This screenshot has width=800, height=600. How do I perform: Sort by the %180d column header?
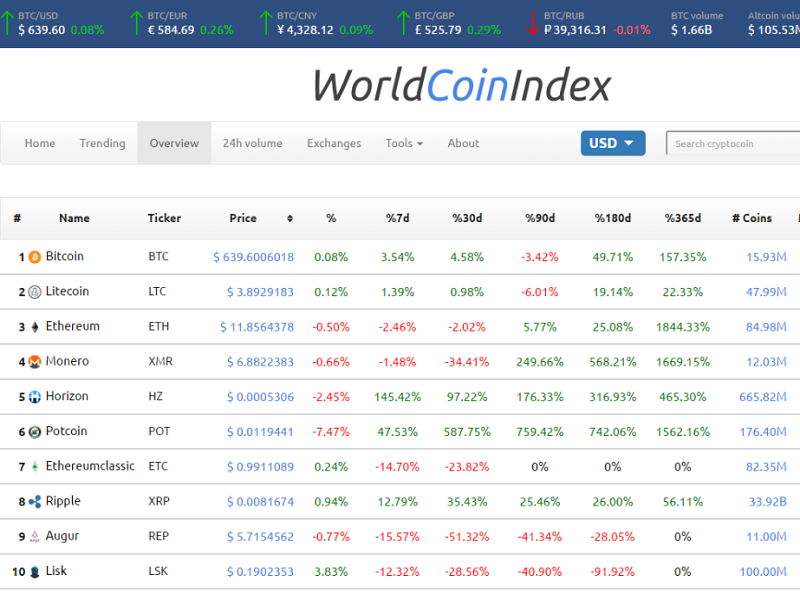click(612, 218)
